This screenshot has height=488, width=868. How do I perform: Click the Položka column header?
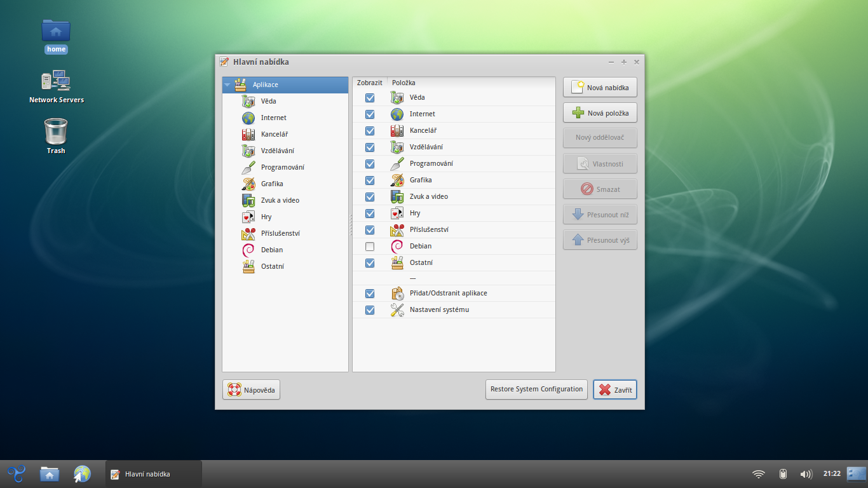(x=471, y=83)
